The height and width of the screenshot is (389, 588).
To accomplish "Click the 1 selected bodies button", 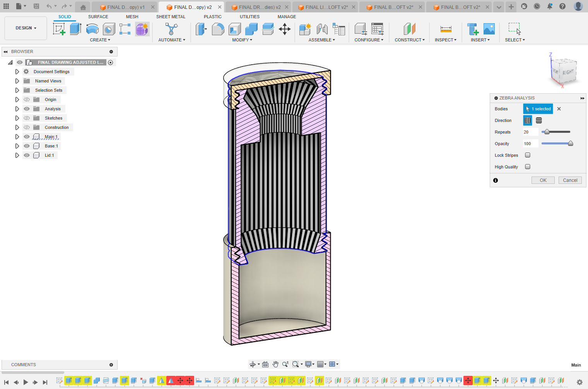I will point(538,109).
